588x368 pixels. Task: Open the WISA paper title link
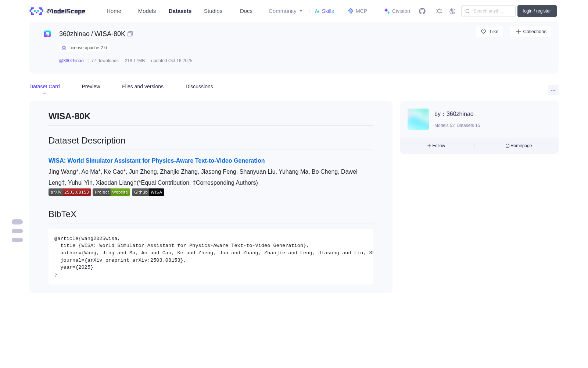(157, 160)
